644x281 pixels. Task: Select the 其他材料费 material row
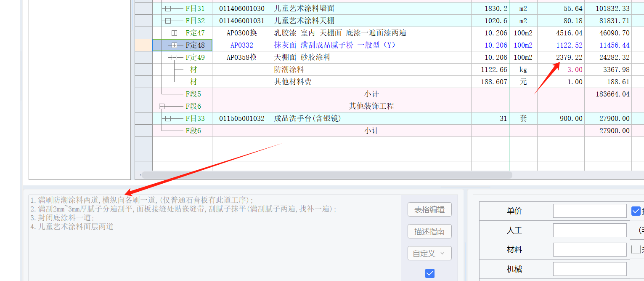tap(371, 82)
